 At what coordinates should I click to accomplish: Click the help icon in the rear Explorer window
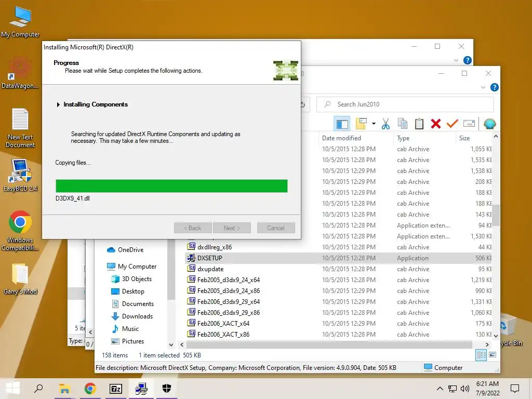pos(467,60)
